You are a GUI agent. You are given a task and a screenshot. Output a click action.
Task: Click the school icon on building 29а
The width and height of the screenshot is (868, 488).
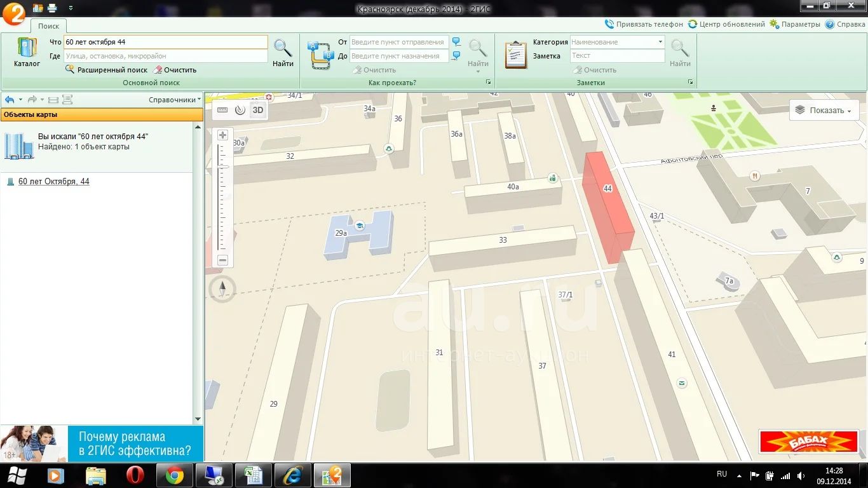[359, 225]
